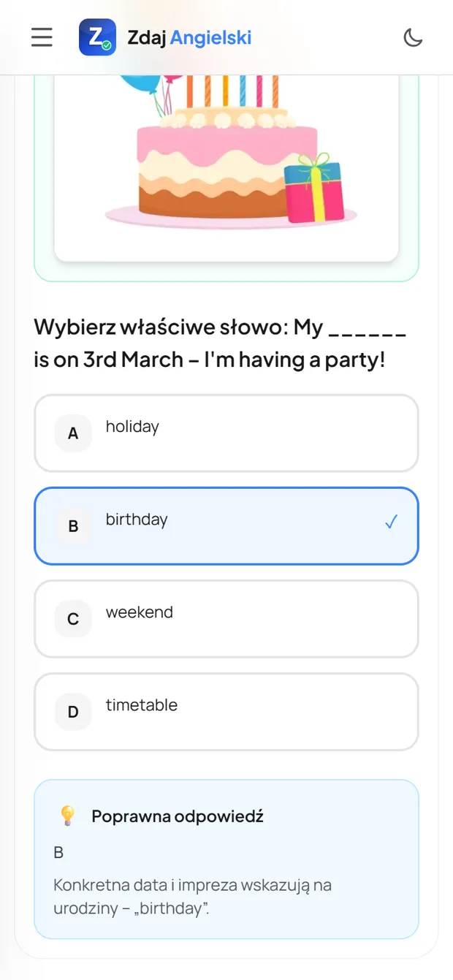Click the correct answer letter B text

point(58,852)
